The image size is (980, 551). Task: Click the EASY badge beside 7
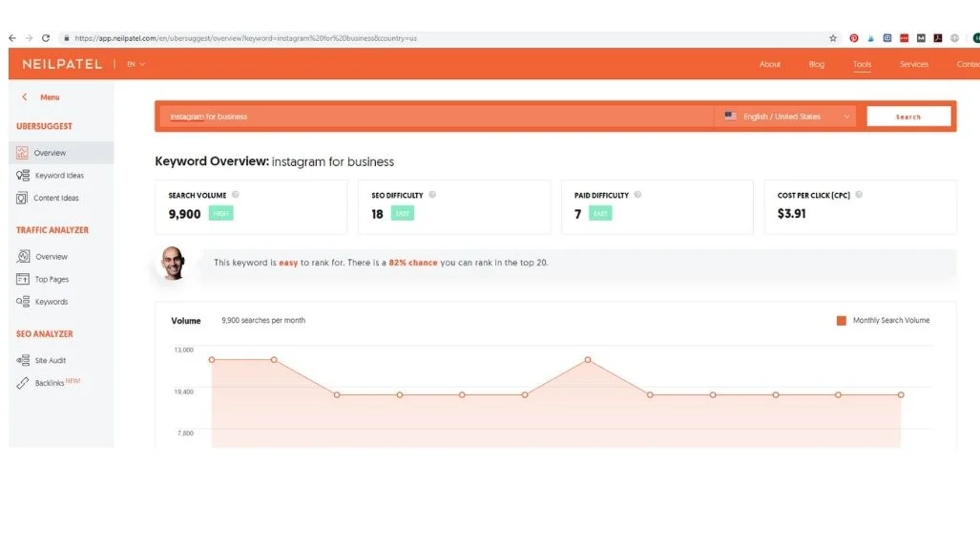600,213
